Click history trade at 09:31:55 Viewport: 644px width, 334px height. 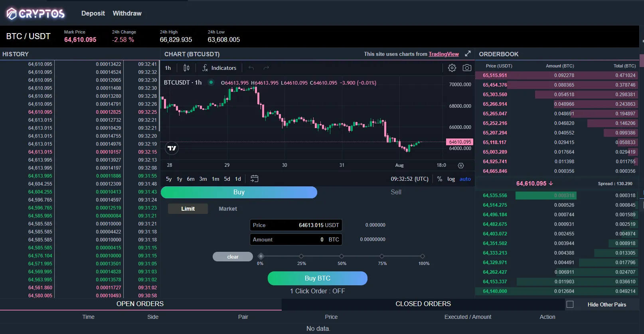[80, 176]
